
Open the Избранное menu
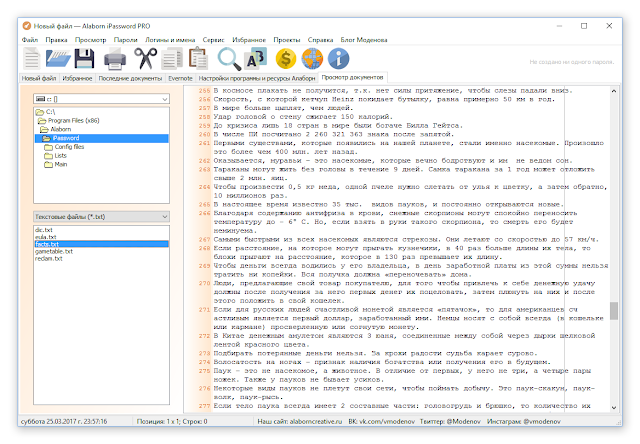249,40
